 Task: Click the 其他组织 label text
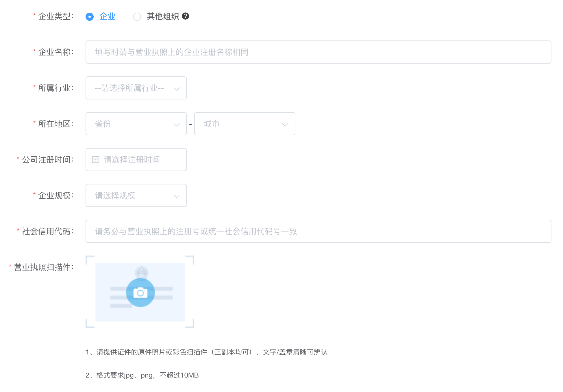[x=163, y=16]
